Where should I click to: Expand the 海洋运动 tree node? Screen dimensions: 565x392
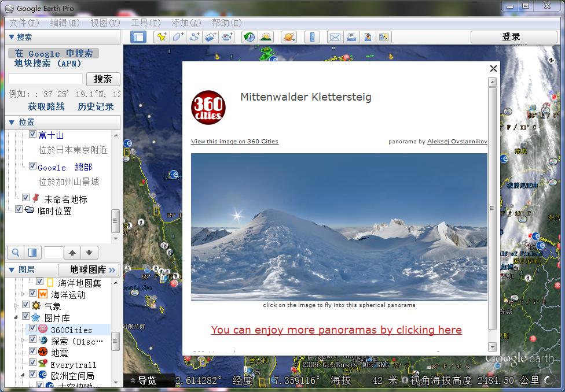coord(23,294)
